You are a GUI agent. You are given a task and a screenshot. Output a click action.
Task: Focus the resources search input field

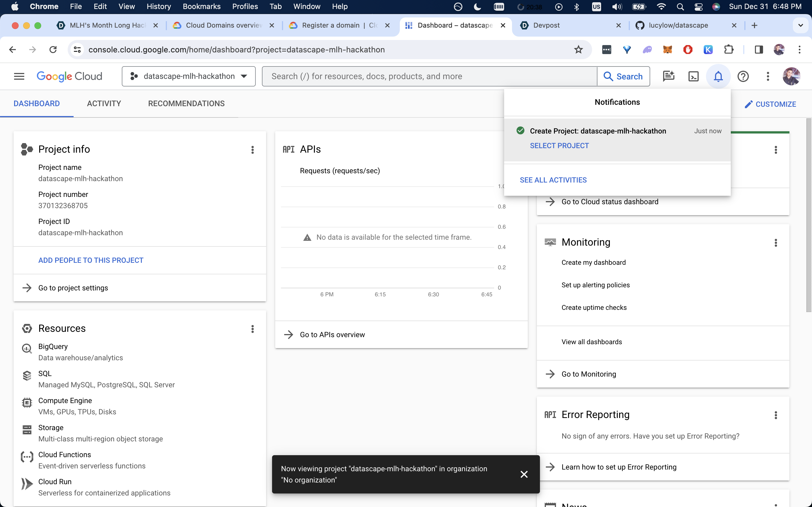click(429, 76)
